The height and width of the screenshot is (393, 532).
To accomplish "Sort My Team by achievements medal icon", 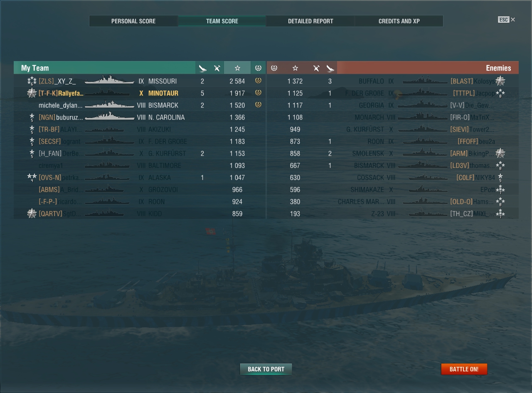I will (258, 68).
